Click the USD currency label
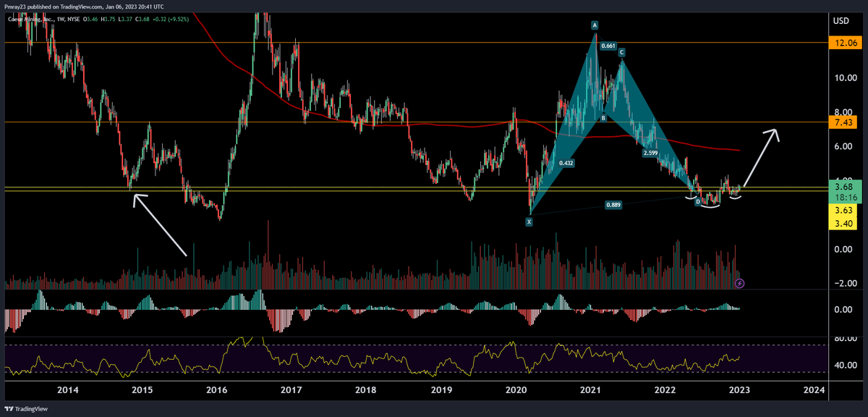868x417 pixels. pos(841,20)
